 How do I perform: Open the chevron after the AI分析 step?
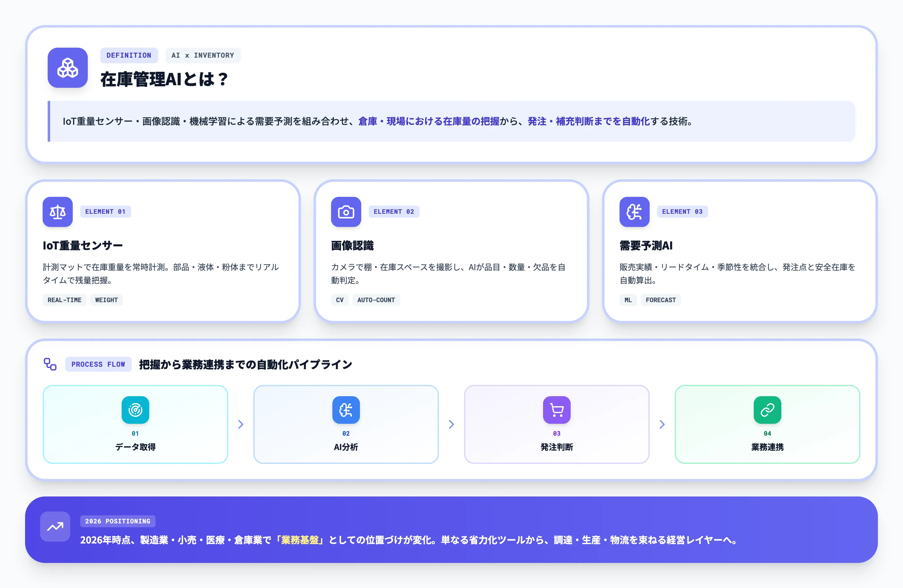click(x=451, y=424)
